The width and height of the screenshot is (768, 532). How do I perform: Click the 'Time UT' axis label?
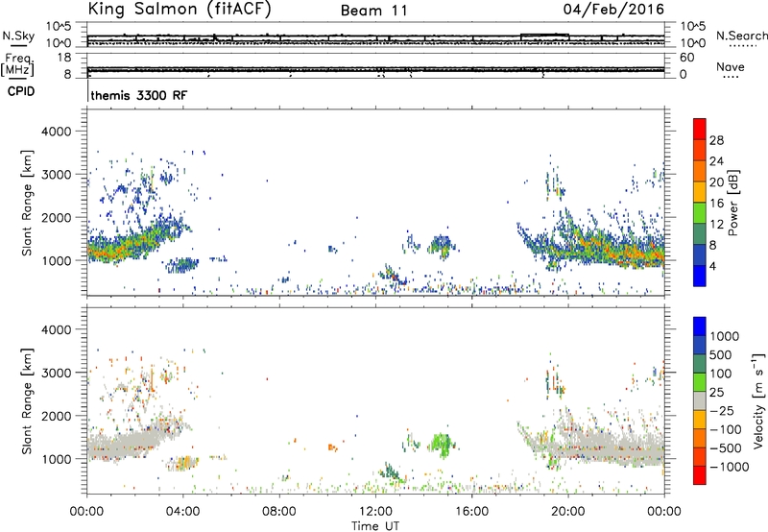click(375, 526)
